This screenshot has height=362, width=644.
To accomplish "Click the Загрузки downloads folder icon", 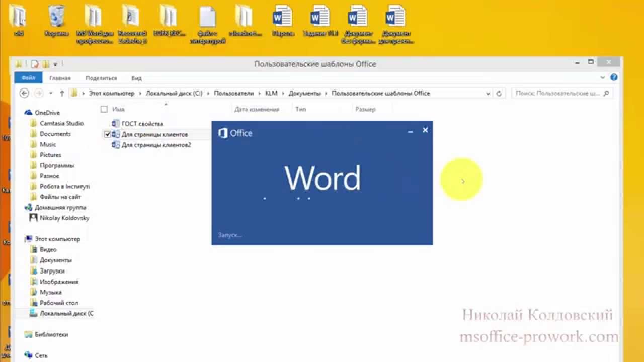I will point(34,271).
